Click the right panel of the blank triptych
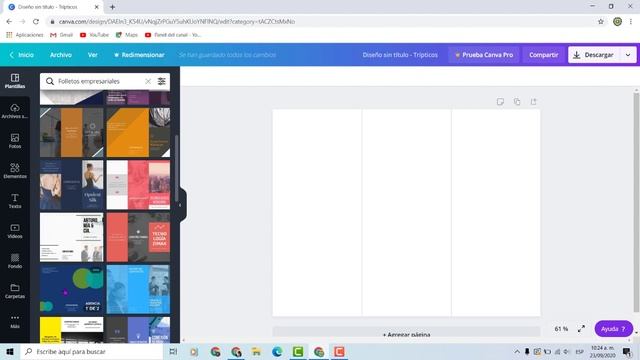This screenshot has width=640, height=360. (x=496, y=213)
